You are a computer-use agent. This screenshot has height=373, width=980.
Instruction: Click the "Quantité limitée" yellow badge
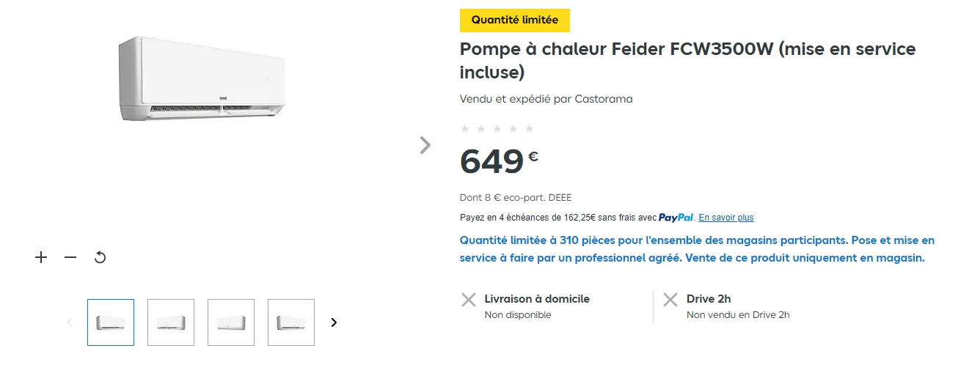pos(515,21)
